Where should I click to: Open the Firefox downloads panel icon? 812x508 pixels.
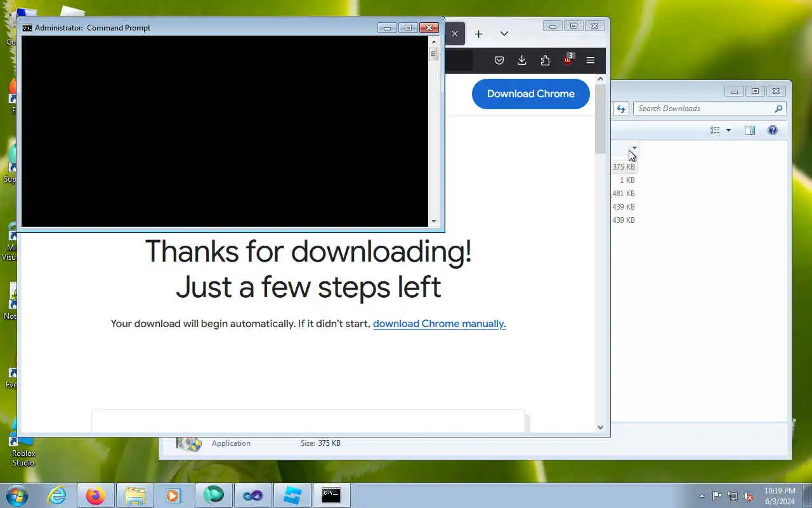(x=521, y=60)
